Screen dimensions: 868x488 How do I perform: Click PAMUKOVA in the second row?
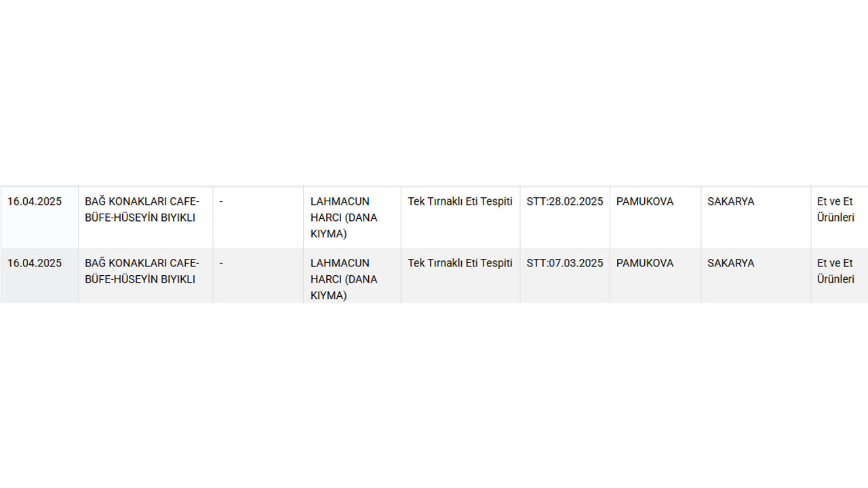[645, 263]
